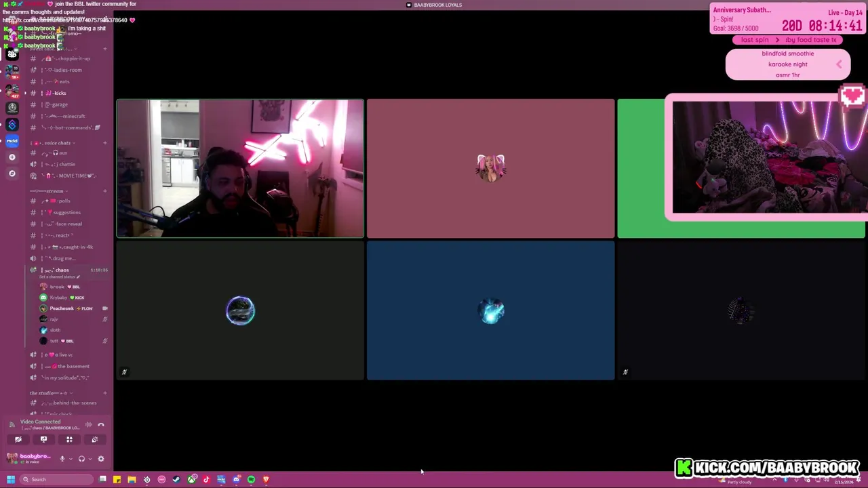
Task: Open the choppin-it-up text channel
Action: tap(68, 58)
